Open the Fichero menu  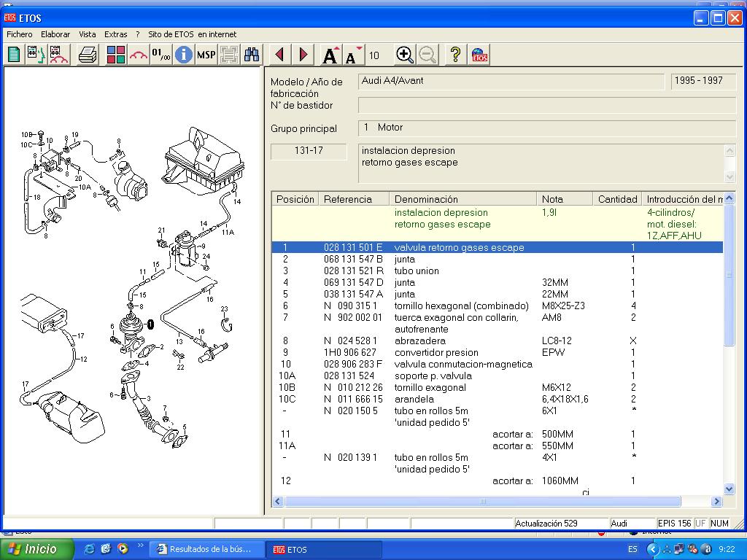[x=20, y=34]
